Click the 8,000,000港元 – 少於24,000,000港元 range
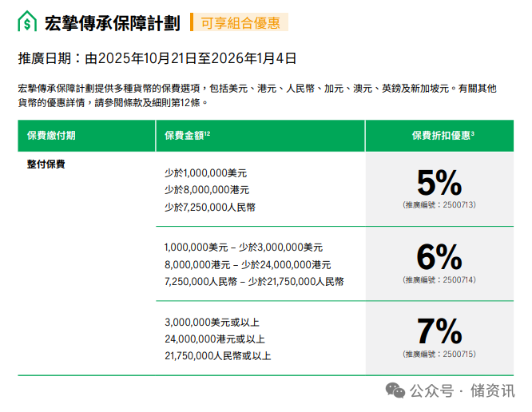 click(x=248, y=264)
